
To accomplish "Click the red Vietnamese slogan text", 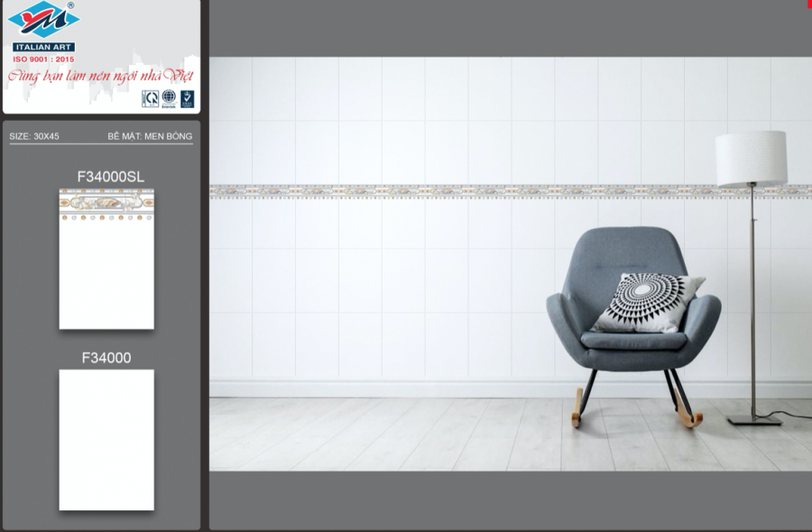I will [99, 77].
